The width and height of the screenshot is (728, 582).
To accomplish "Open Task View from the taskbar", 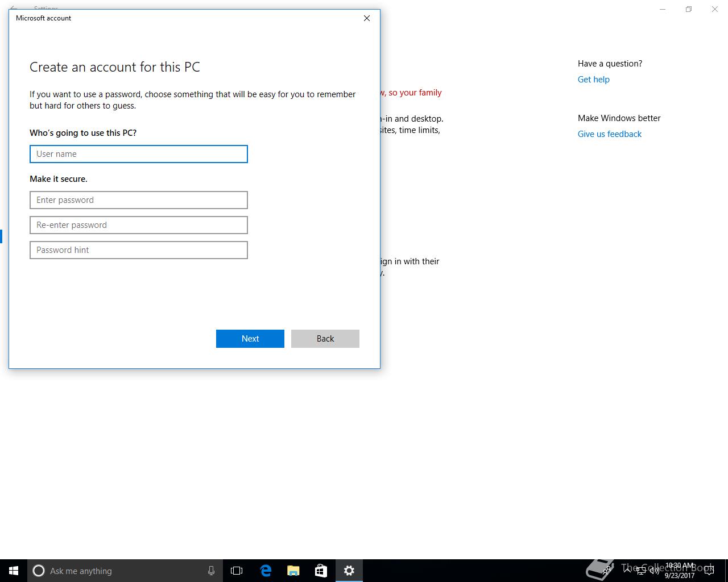I will pyautogui.click(x=237, y=571).
